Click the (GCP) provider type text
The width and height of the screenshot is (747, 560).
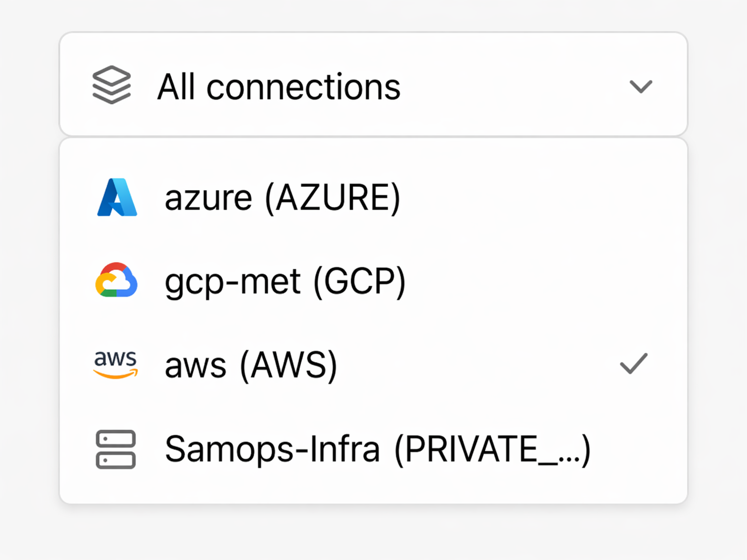click(360, 282)
